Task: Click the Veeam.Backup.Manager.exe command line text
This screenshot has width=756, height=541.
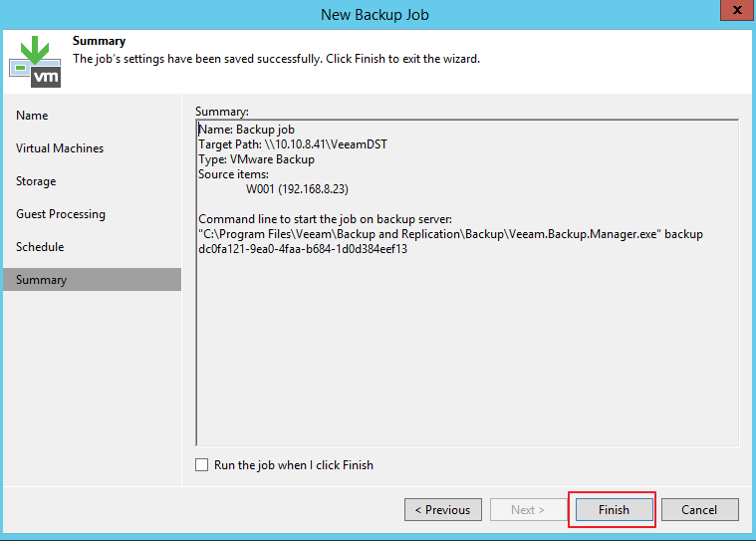Action: [450, 234]
